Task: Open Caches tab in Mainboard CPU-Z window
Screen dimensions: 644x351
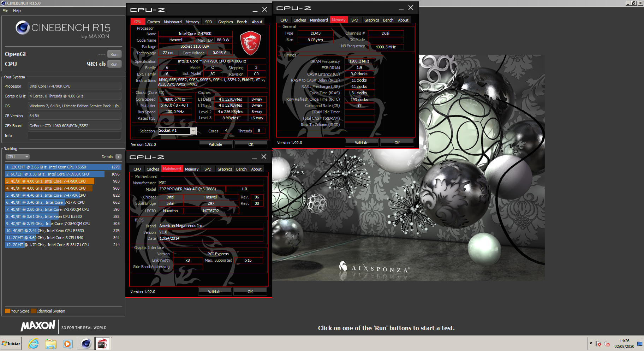Action: click(153, 169)
